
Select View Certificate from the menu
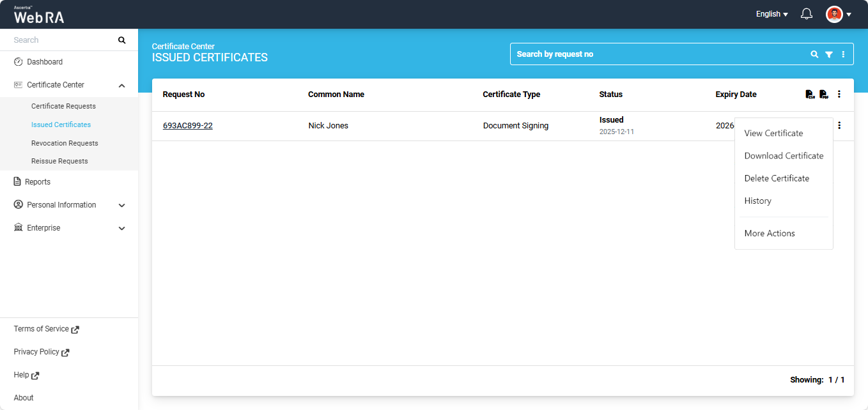pos(773,133)
